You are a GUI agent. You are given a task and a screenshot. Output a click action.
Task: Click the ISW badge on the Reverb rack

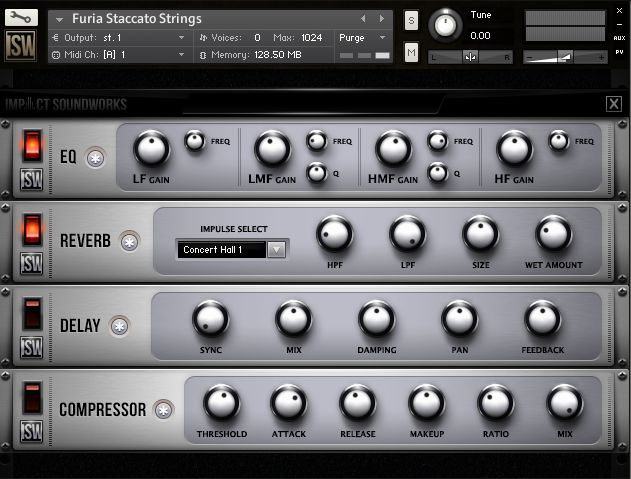31,264
